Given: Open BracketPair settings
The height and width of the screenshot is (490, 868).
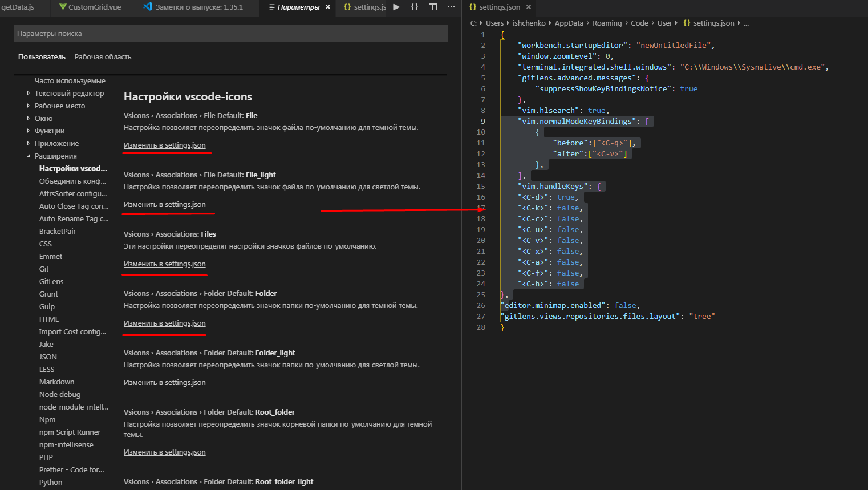Looking at the screenshot, I should [57, 231].
